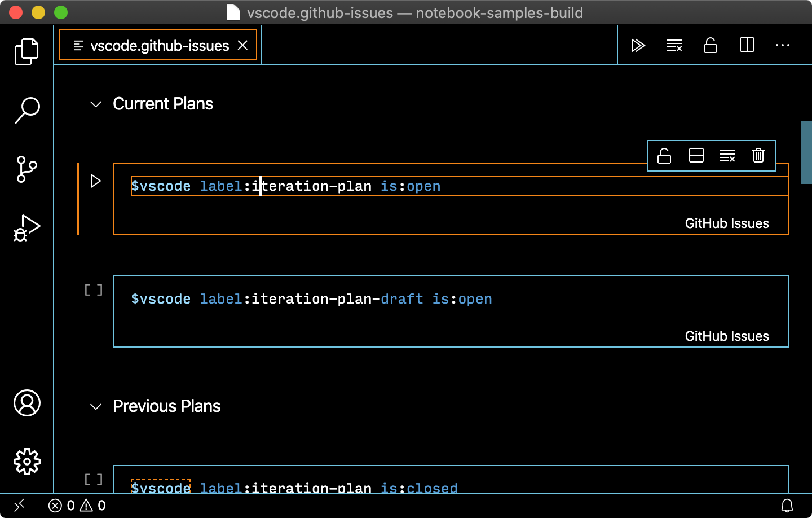Screen dimensions: 812x518
Task: Collapse the Current Plans section
Action: (x=95, y=104)
